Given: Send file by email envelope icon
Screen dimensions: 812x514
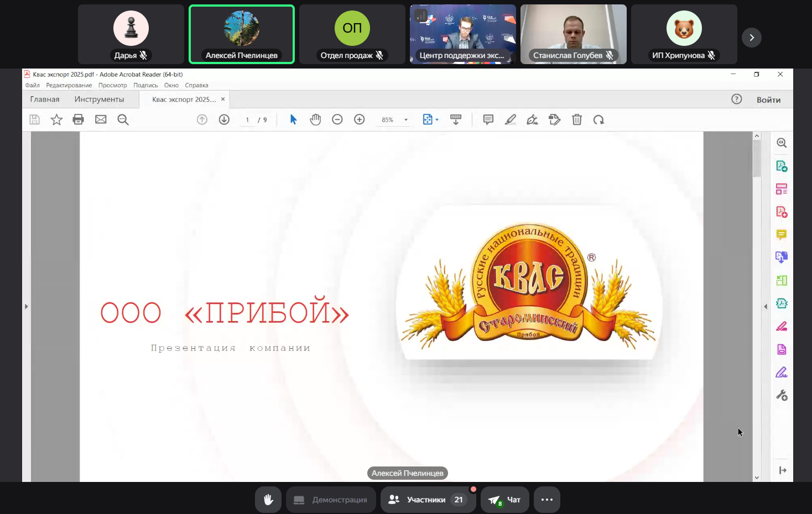Looking at the screenshot, I should point(101,119).
